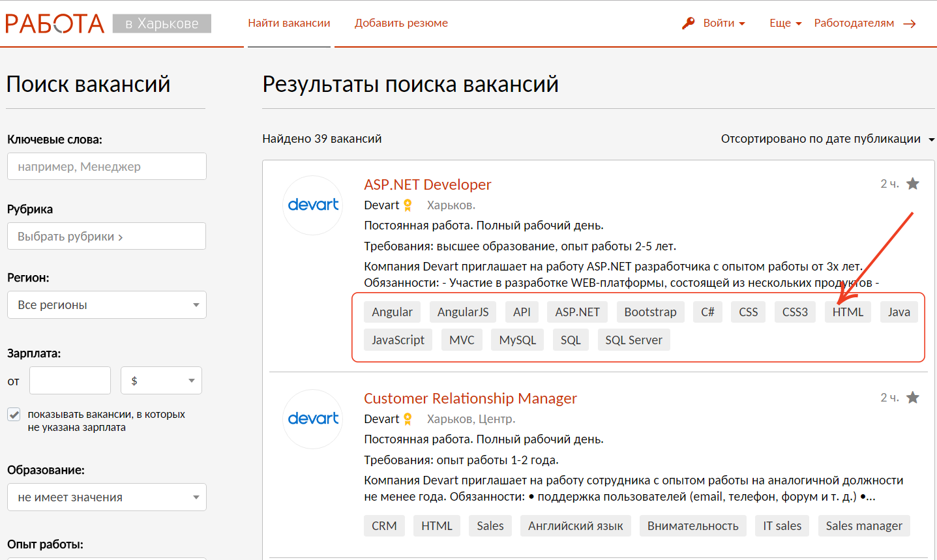This screenshot has width=937, height=560.
Task: Select the AngularJS skill tag
Action: 463,312
